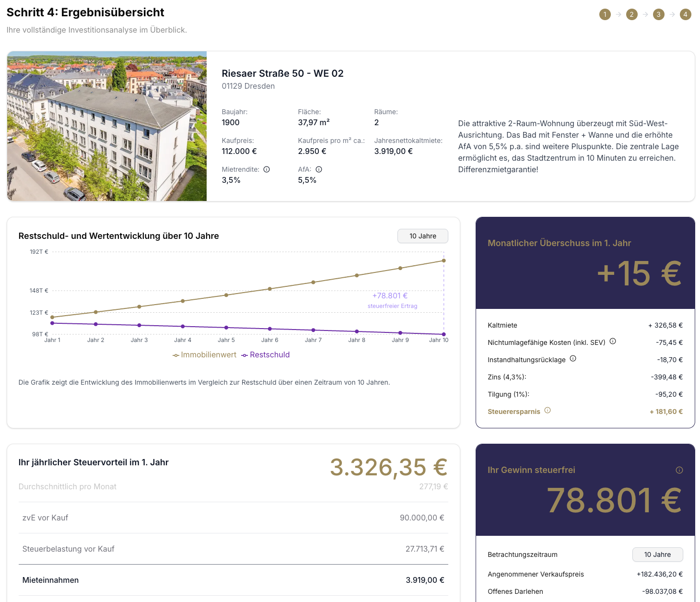Screen dimensions: 700x602
Task: Click the Riesaer Straße 50 property title
Action: click(x=283, y=73)
